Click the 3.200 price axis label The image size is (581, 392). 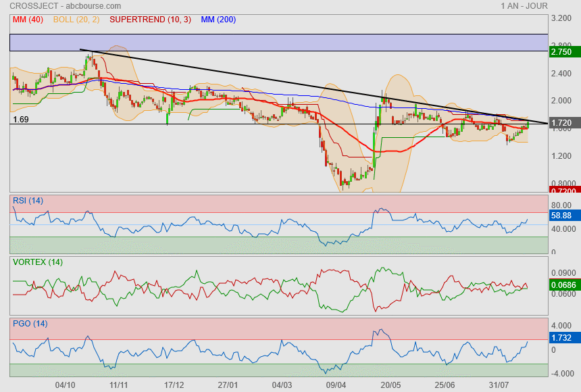click(x=561, y=18)
